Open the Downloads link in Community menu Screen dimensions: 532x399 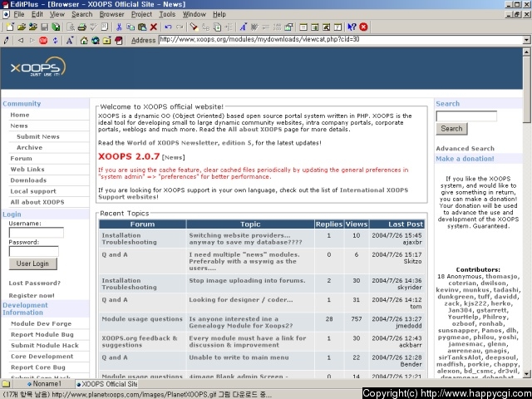(x=28, y=180)
